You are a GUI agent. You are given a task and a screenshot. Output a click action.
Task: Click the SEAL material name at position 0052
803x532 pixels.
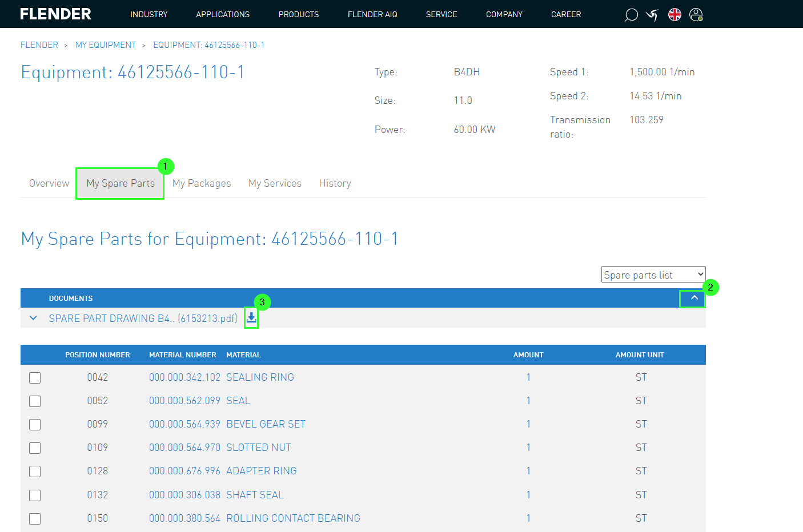(238, 401)
